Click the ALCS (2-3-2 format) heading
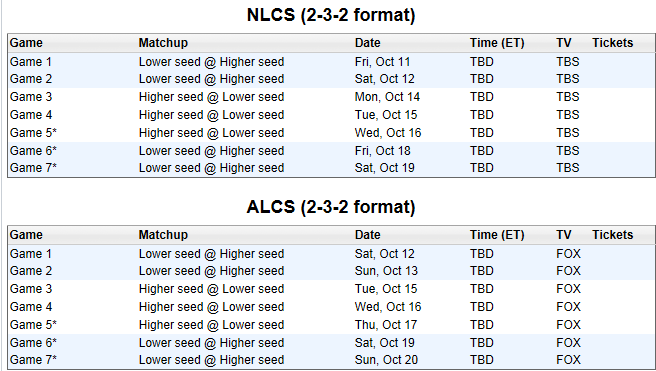 (x=331, y=207)
